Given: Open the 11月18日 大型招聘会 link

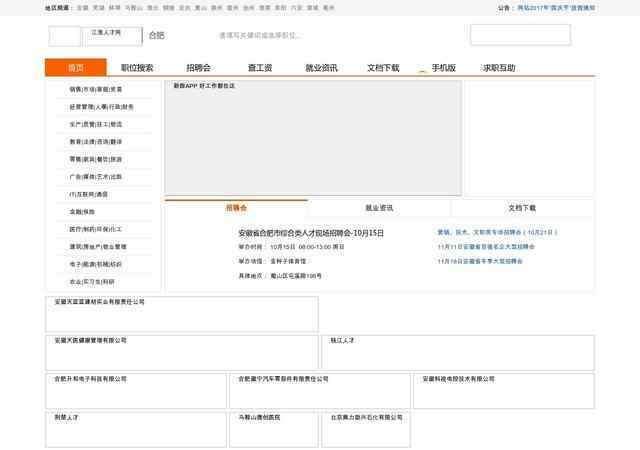Looking at the screenshot, I should point(480,261).
